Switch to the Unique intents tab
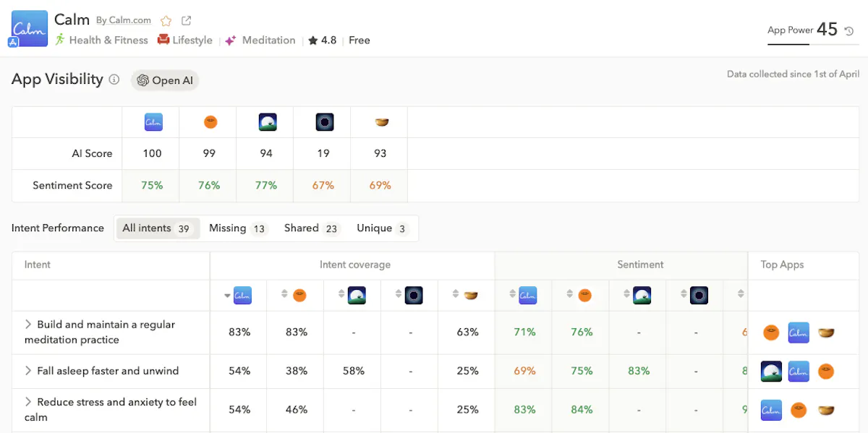Screen dimensions: 868x433 (x=382, y=228)
